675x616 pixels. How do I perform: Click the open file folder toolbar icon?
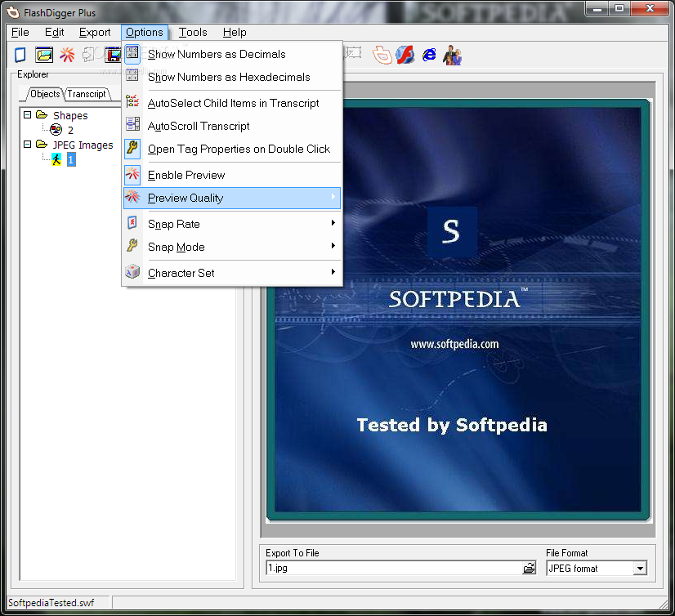tap(44, 55)
